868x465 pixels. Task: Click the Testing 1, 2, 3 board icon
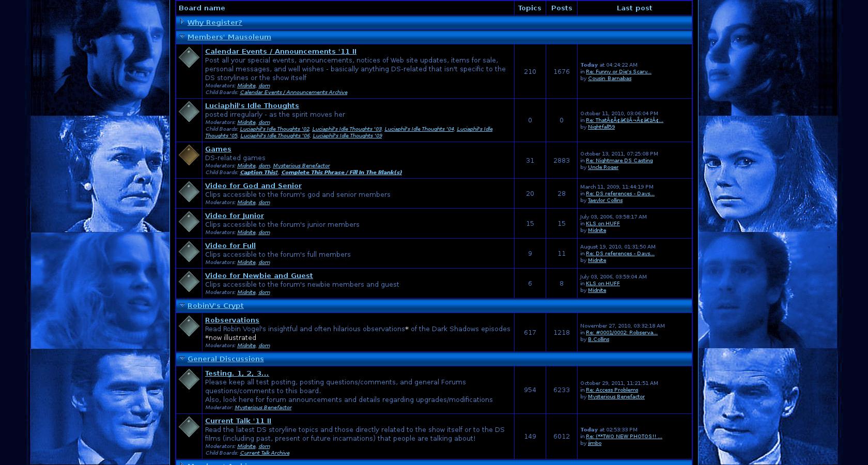(189, 379)
